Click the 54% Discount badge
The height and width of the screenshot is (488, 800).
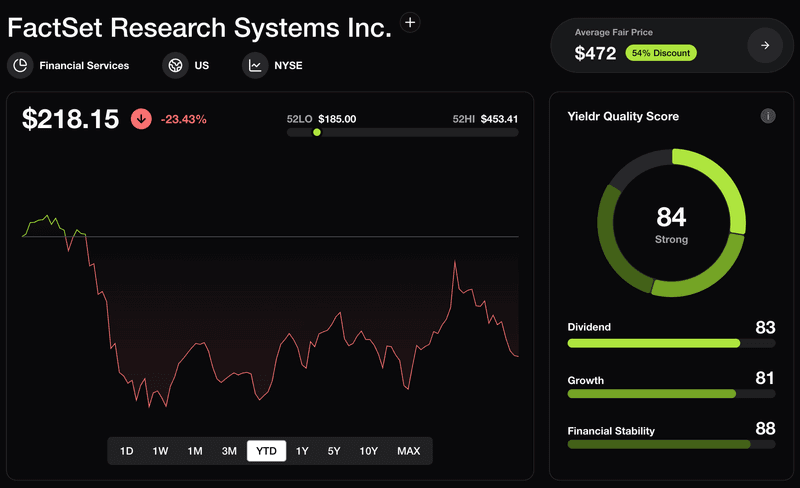pyautogui.click(x=661, y=53)
